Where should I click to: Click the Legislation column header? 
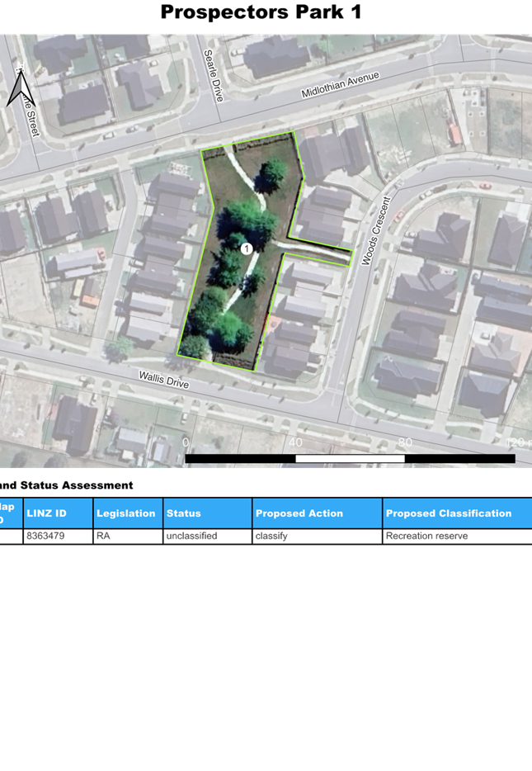tap(127, 513)
